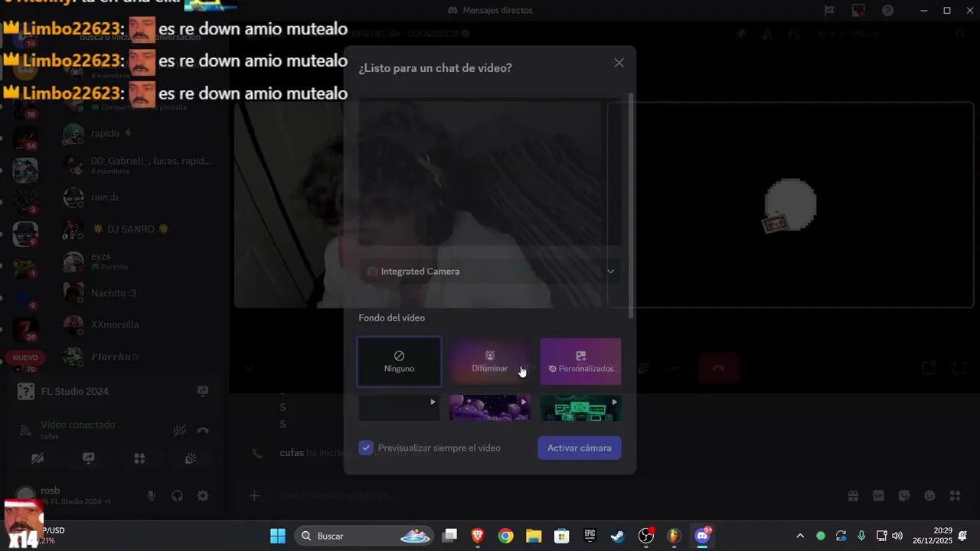Open the emoji picker icon
Image resolution: width=980 pixels, height=551 pixels.
[929, 496]
